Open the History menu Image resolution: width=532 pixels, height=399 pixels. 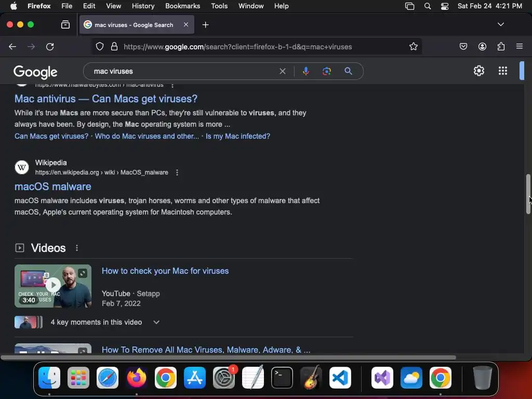[143, 6]
